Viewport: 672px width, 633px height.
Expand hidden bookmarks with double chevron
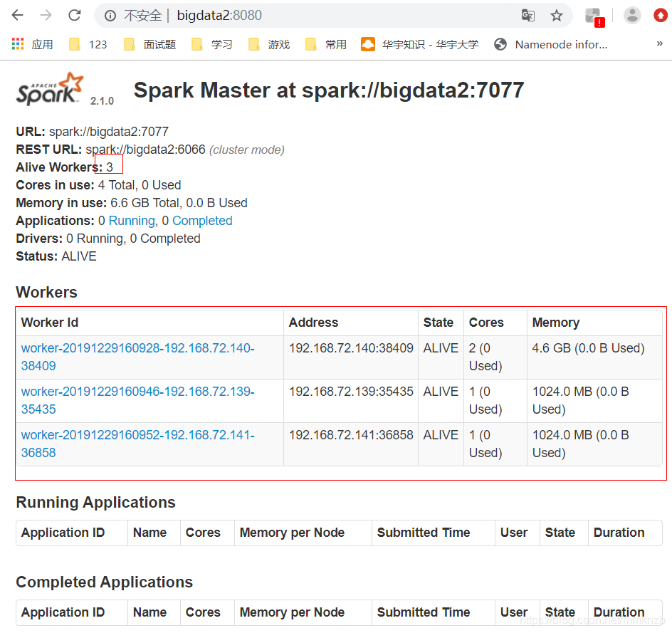660,43
